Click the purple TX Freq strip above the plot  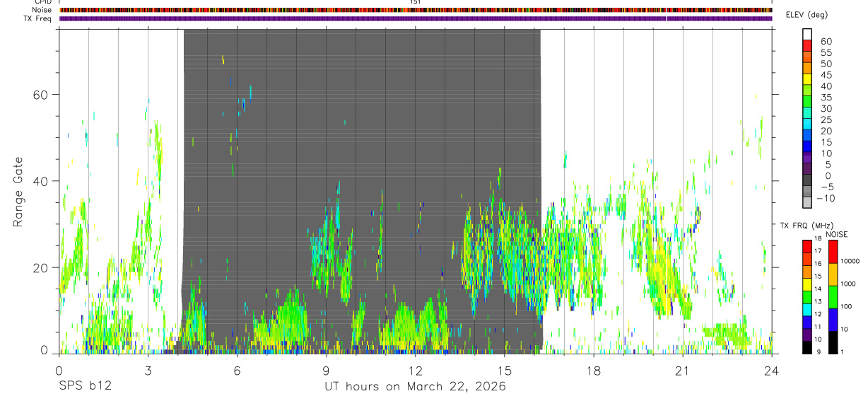(416, 18)
